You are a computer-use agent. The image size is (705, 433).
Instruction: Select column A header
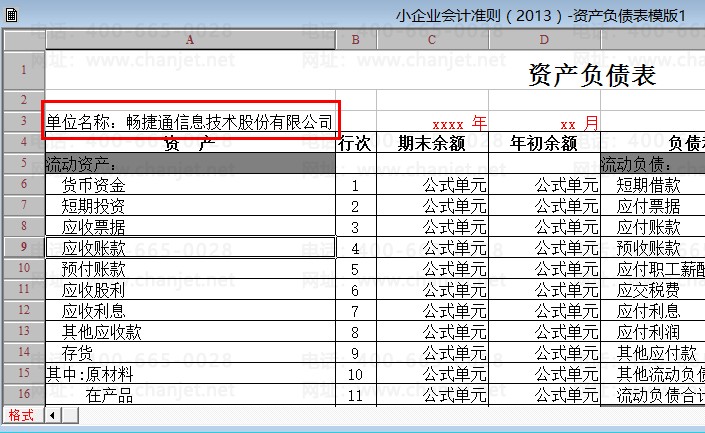coord(190,40)
